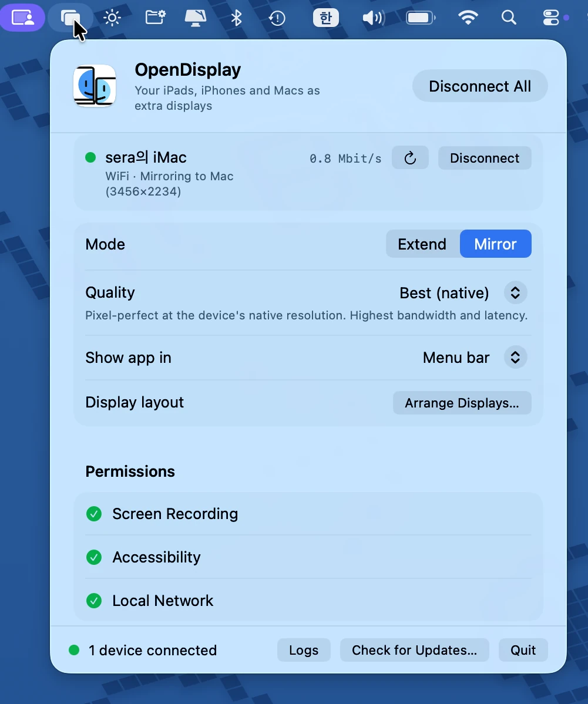Click the Your iPads, iPhones and Macs subtitle
The image size is (588, 704).
(227, 98)
